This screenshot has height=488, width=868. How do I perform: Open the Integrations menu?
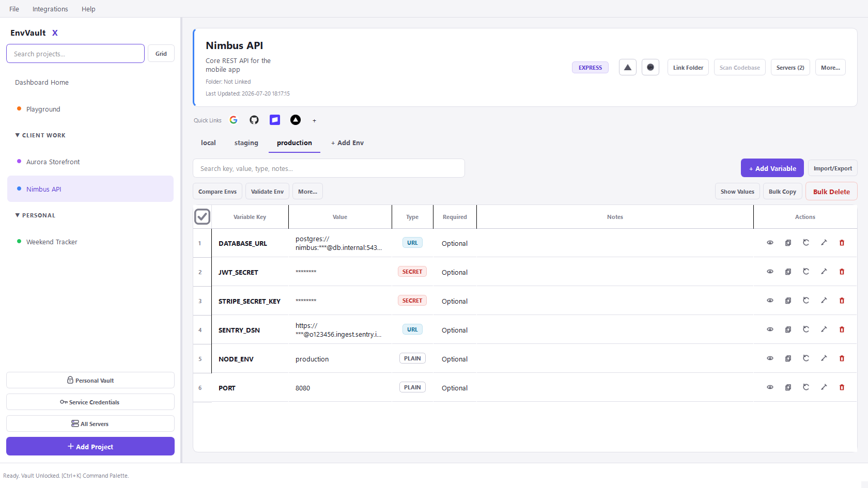[50, 9]
